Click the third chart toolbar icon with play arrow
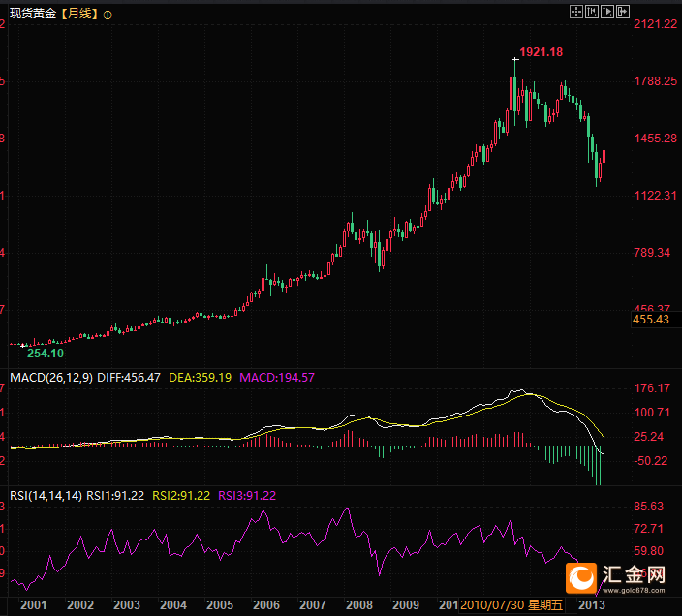Image resolution: width=682 pixels, height=616 pixels. (607, 12)
